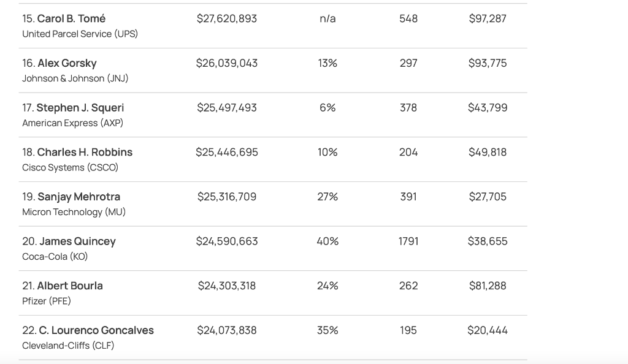Click the Carol B. Tomé name
Screen dimensions: 628x364
pyautogui.click(x=71, y=18)
